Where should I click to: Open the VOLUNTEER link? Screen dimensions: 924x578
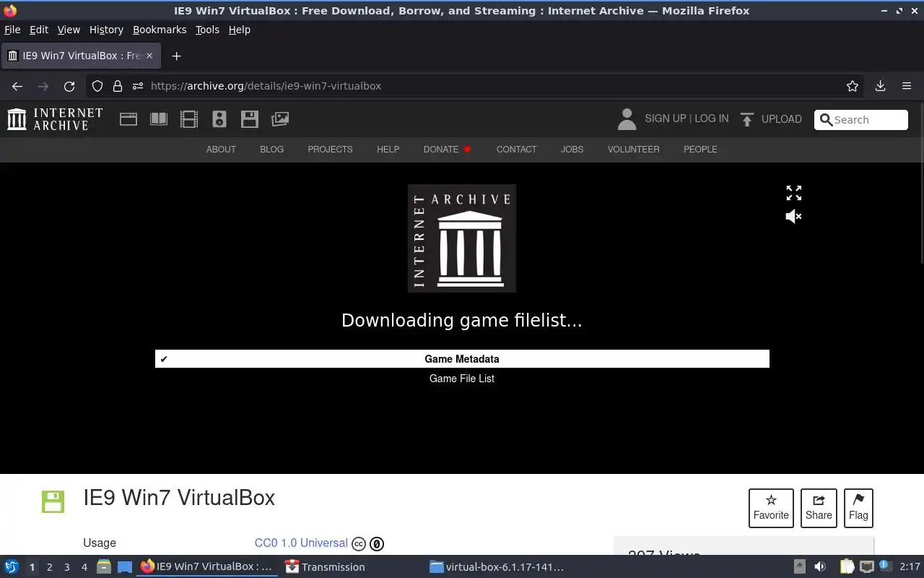[633, 150]
